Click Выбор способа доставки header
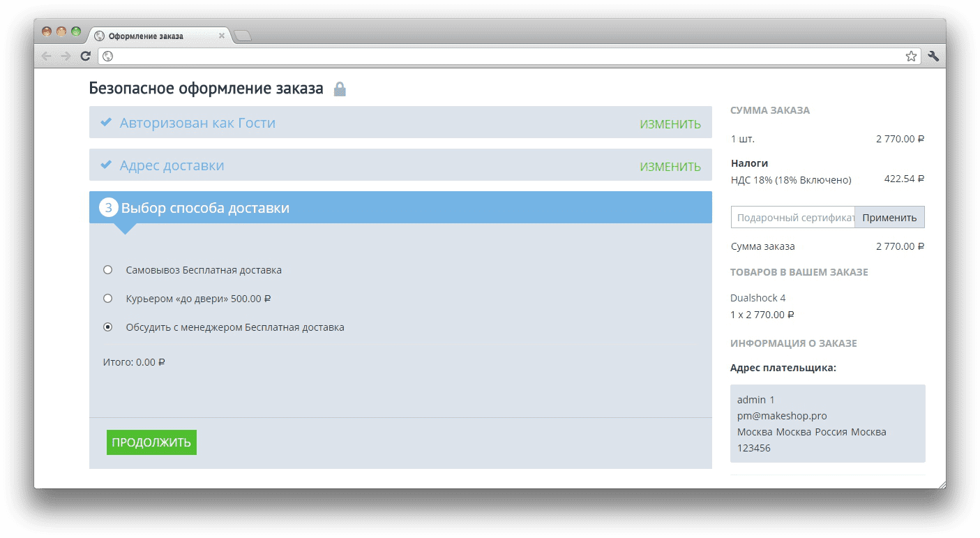The width and height of the screenshot is (980, 538). tap(400, 207)
